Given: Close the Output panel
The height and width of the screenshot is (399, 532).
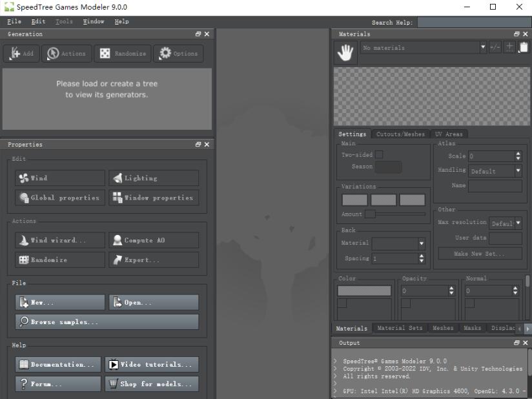Looking at the screenshot, I should coord(525,343).
